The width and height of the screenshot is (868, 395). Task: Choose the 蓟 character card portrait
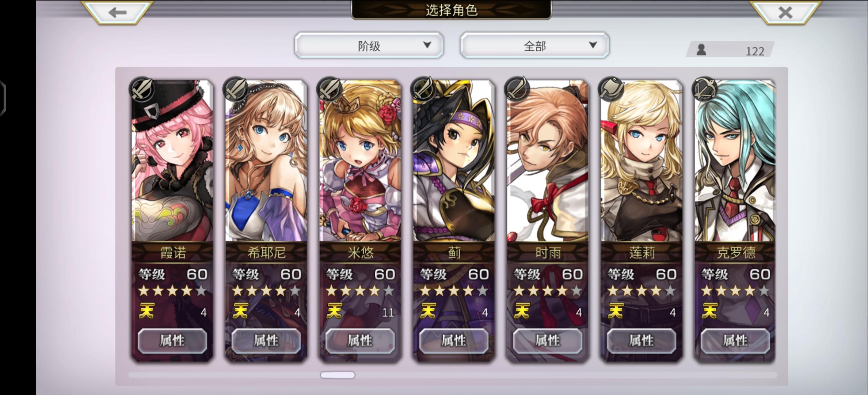pos(454,161)
